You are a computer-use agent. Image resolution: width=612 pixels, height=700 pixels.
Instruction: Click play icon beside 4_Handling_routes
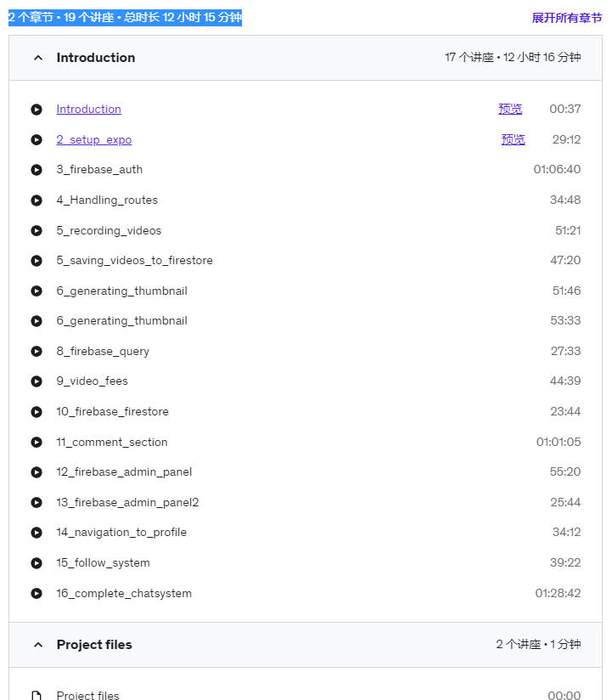(x=36, y=200)
